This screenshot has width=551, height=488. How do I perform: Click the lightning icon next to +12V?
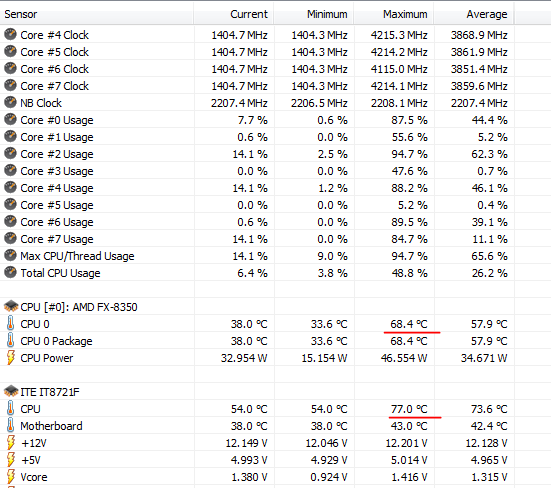tap(11, 442)
